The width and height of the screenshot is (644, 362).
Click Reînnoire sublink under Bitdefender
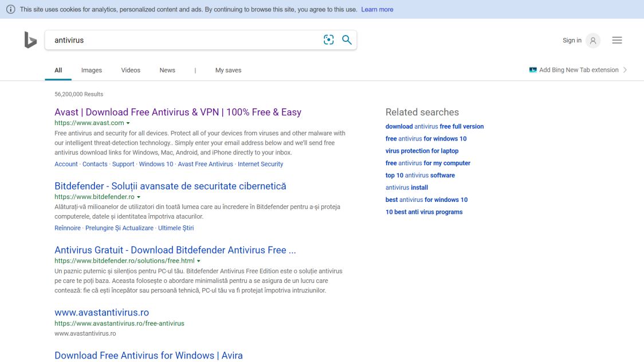[68, 228]
